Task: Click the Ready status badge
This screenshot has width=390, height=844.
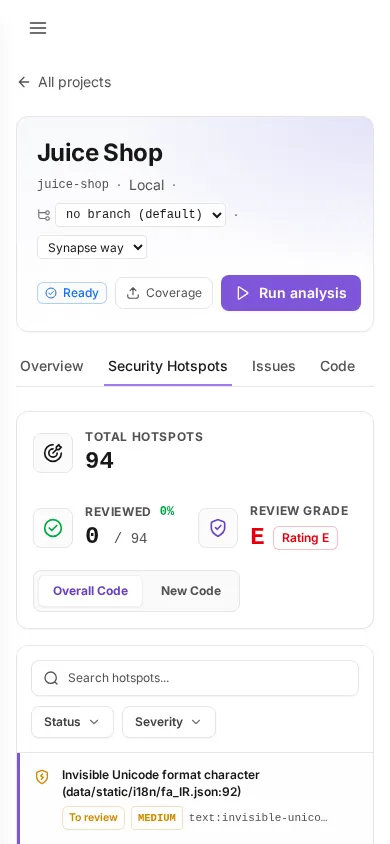Action: point(72,293)
